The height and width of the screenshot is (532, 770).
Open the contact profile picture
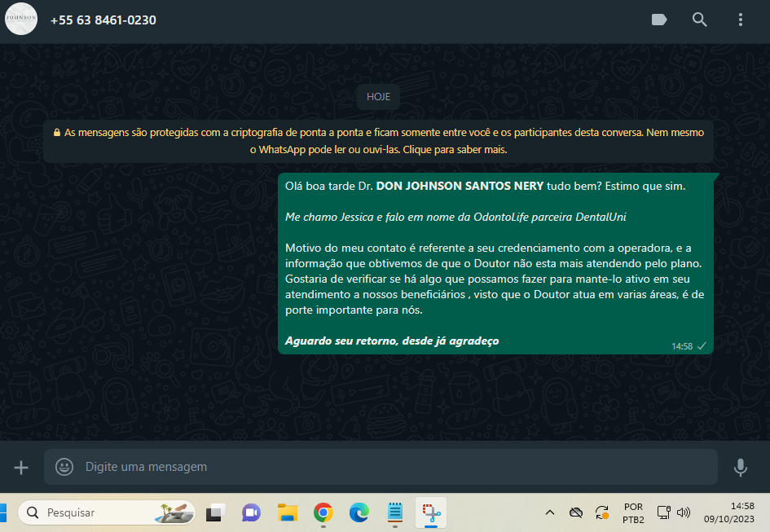point(21,19)
